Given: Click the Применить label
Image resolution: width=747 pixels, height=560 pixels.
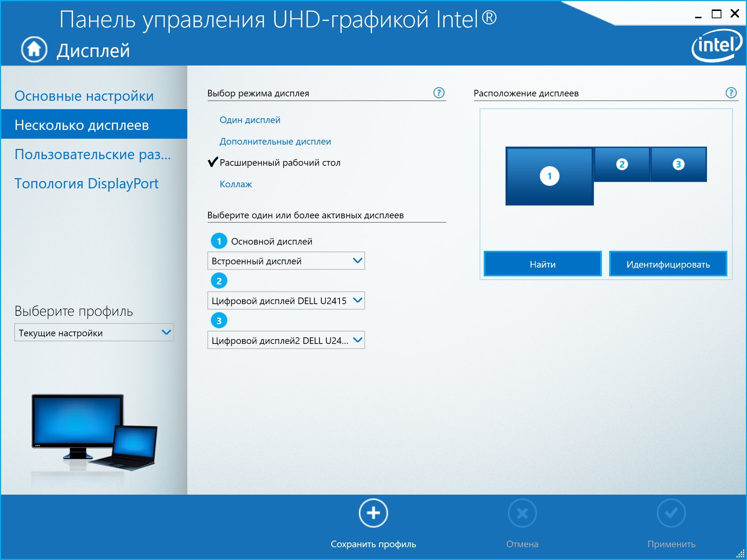Looking at the screenshot, I should point(671,544).
